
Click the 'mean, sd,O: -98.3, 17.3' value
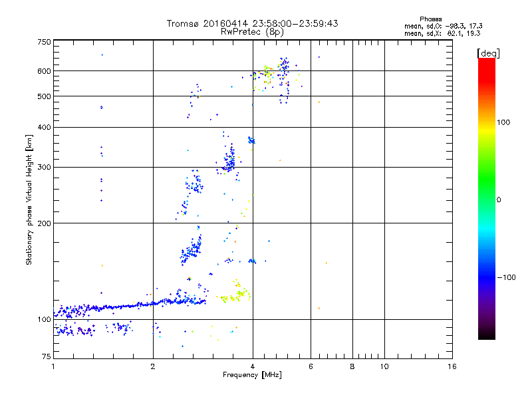(x=443, y=26)
